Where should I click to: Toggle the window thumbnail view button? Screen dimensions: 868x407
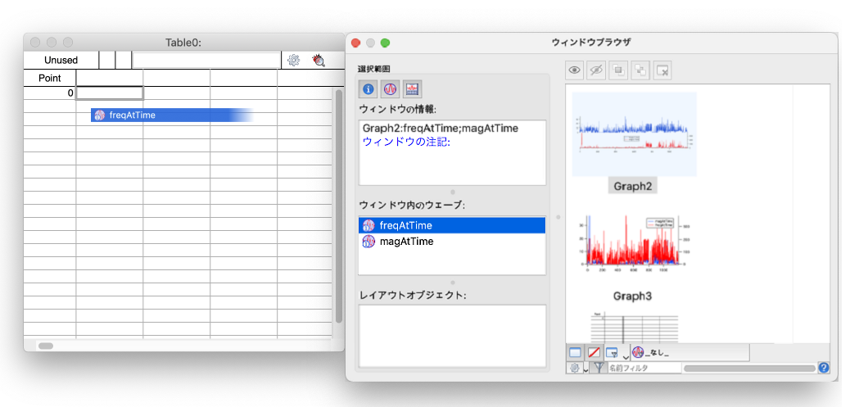(x=575, y=353)
